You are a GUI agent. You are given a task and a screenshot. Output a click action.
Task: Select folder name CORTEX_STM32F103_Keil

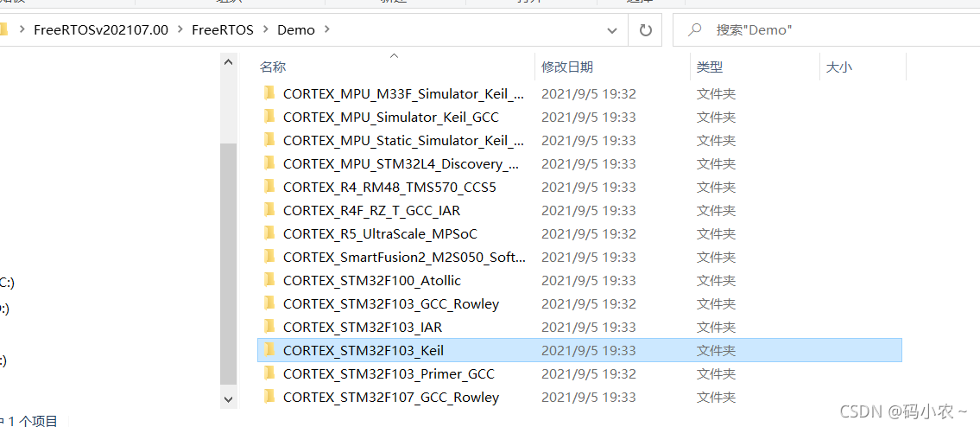pos(364,350)
